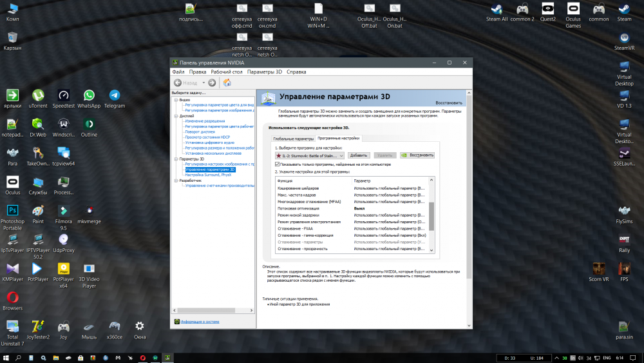
Task: Open the Telegram desktop shortcut
Action: (x=115, y=96)
